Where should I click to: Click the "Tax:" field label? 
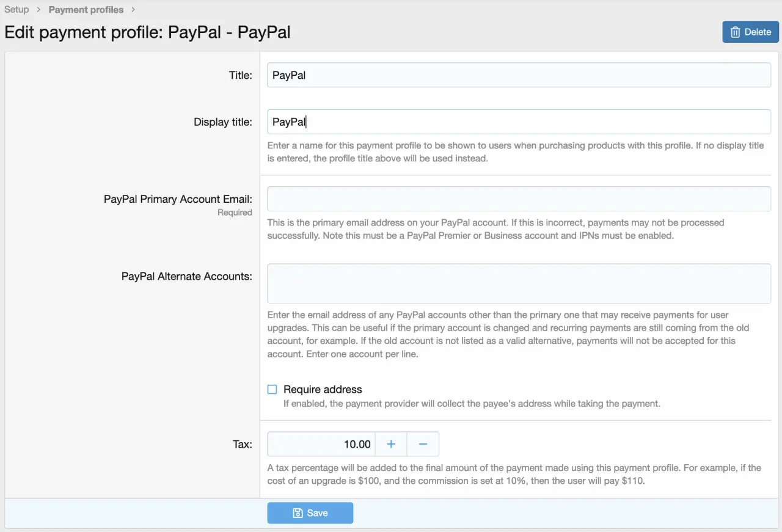tap(242, 445)
